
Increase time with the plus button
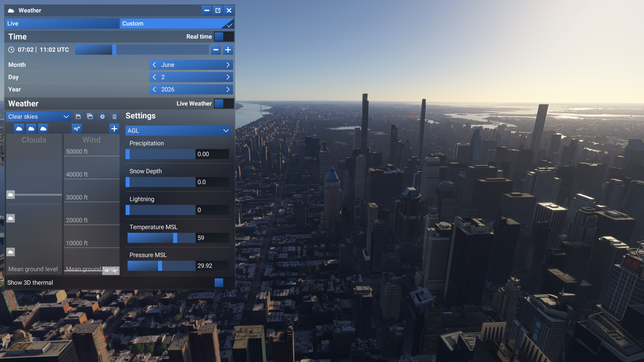228,50
